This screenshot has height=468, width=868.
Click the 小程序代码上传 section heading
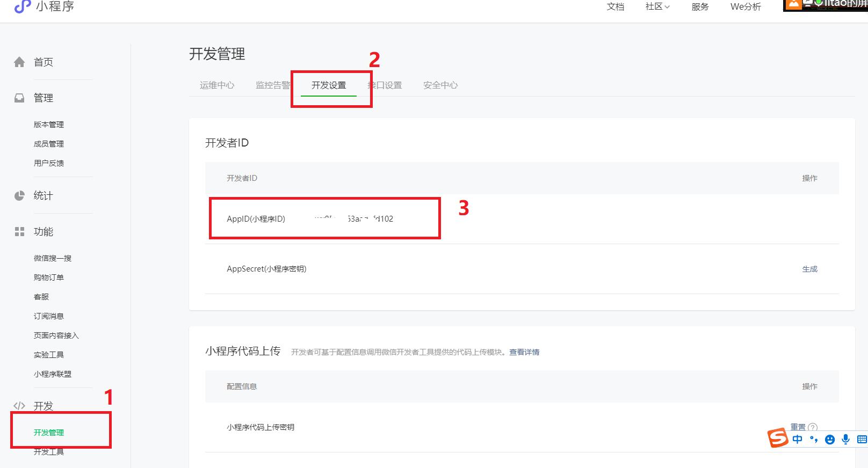243,351
